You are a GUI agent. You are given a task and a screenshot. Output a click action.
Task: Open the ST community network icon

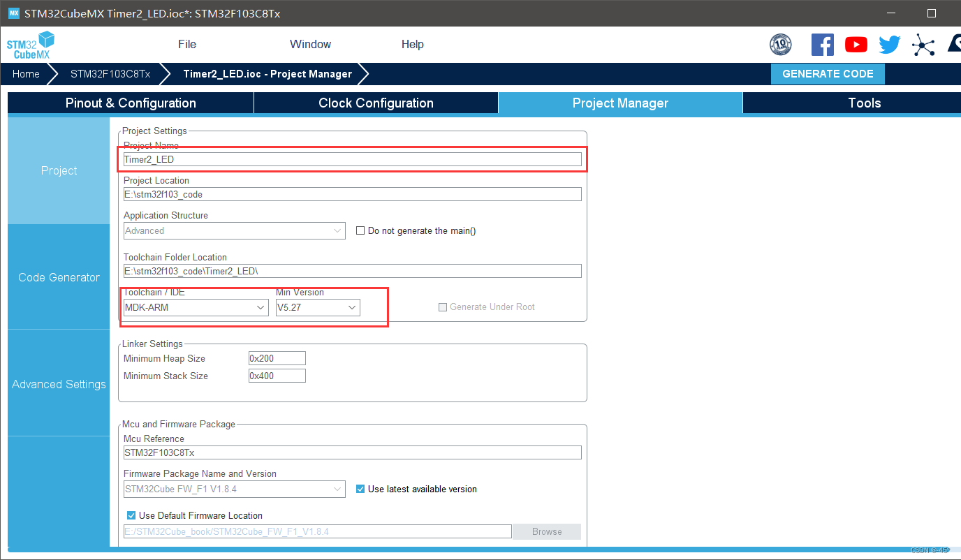coord(923,45)
